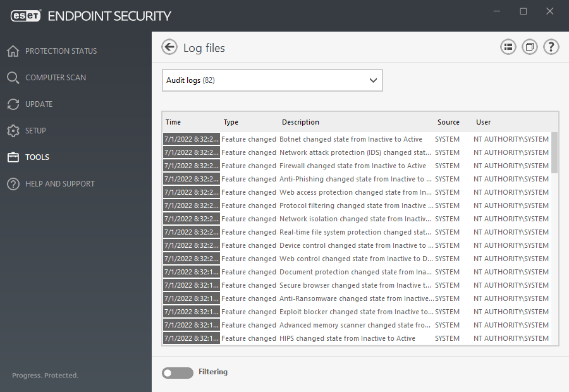Click the Update sync icon in sidebar

coord(12,104)
